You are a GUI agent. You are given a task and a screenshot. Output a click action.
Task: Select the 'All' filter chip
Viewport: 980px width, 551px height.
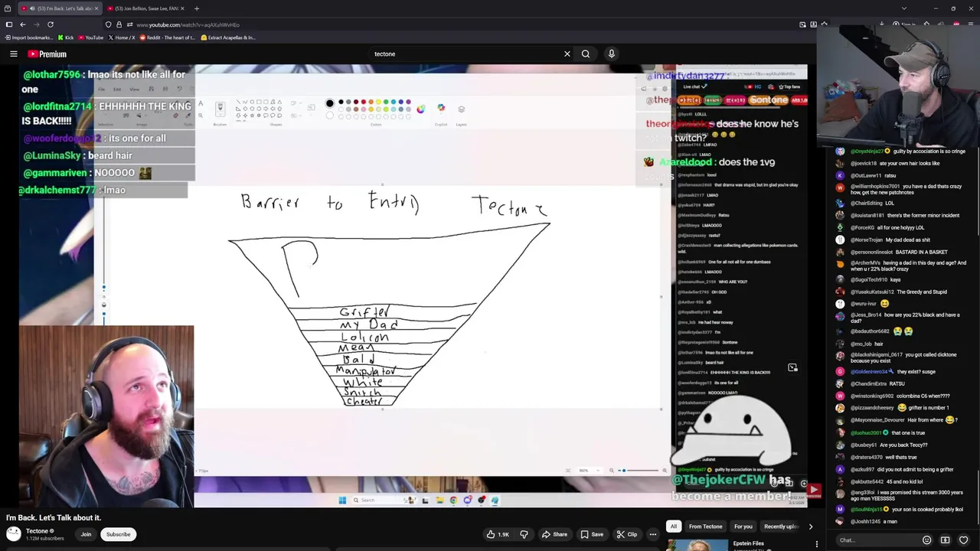tap(674, 527)
